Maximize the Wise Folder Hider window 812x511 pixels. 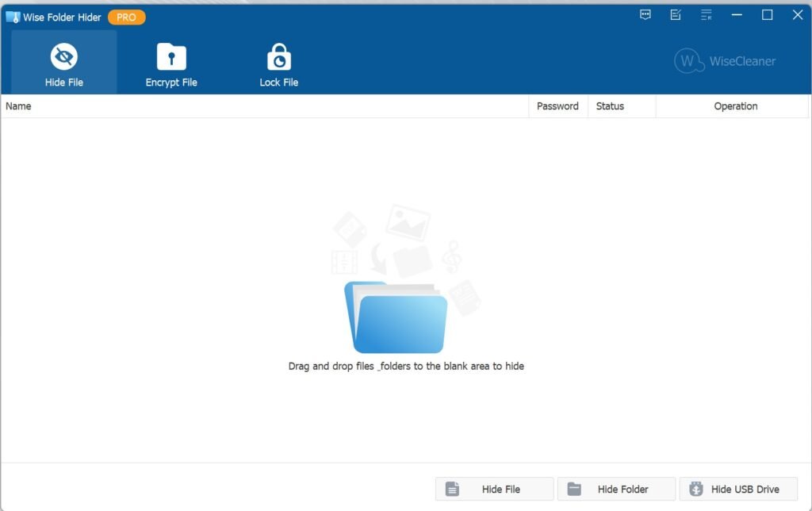click(767, 15)
